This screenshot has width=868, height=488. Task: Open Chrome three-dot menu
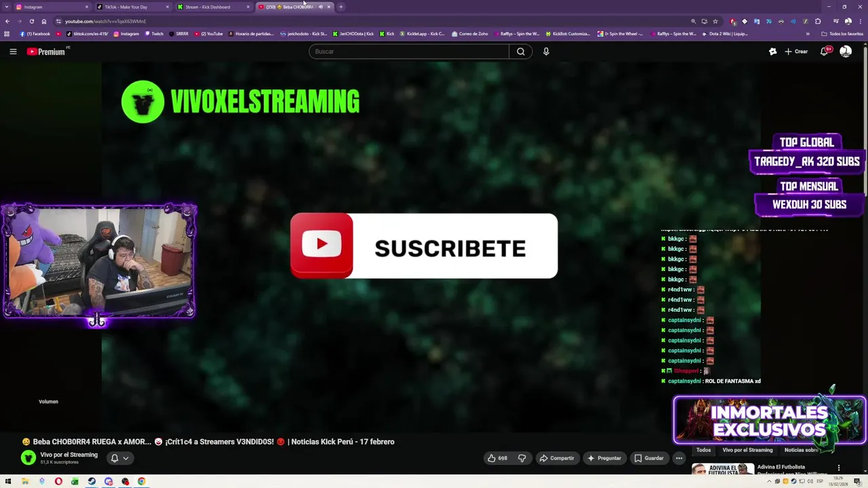tap(859, 21)
